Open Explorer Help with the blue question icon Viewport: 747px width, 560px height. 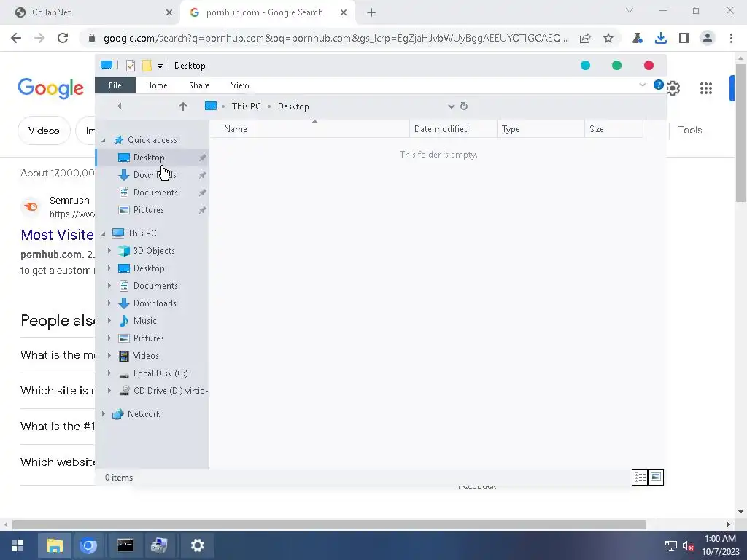coord(659,85)
